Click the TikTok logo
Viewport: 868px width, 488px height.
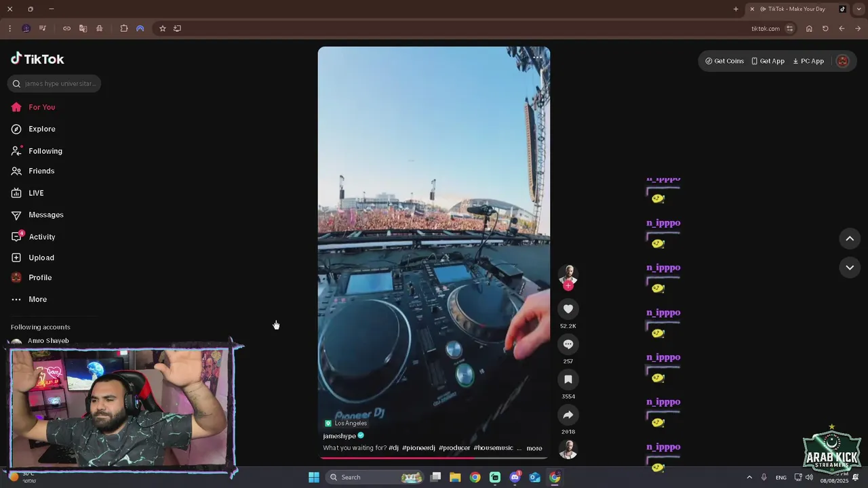tap(37, 59)
